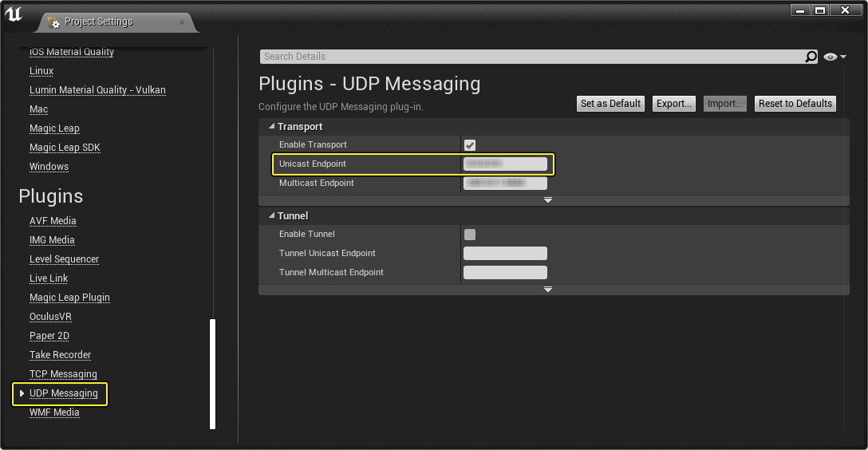The width and height of the screenshot is (868, 450).
Task: Click the Project Settings tab icon
Action: pos(53,22)
